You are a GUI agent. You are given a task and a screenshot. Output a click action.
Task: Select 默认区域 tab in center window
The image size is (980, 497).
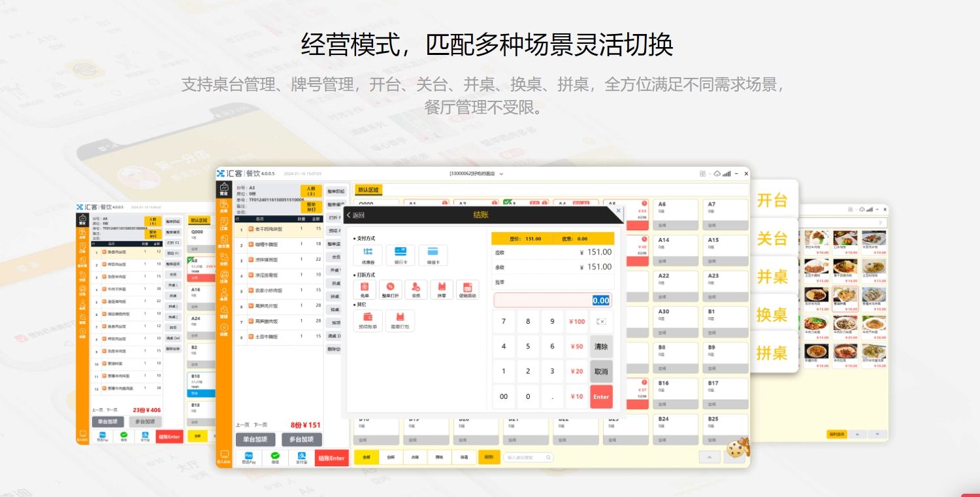tap(368, 190)
